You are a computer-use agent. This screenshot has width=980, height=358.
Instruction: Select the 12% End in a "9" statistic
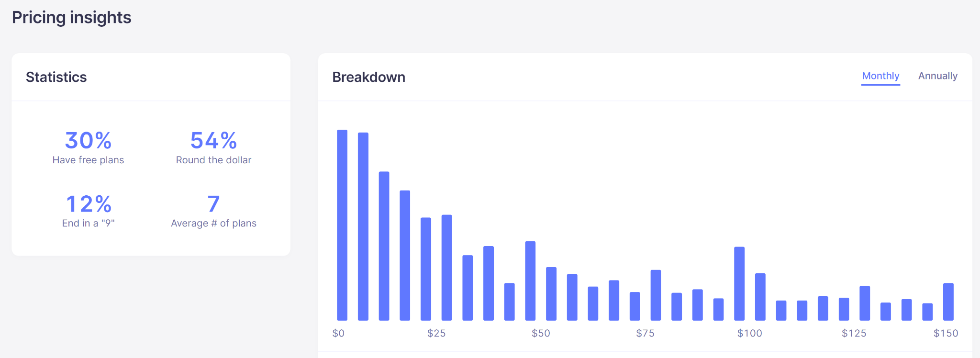88,204
